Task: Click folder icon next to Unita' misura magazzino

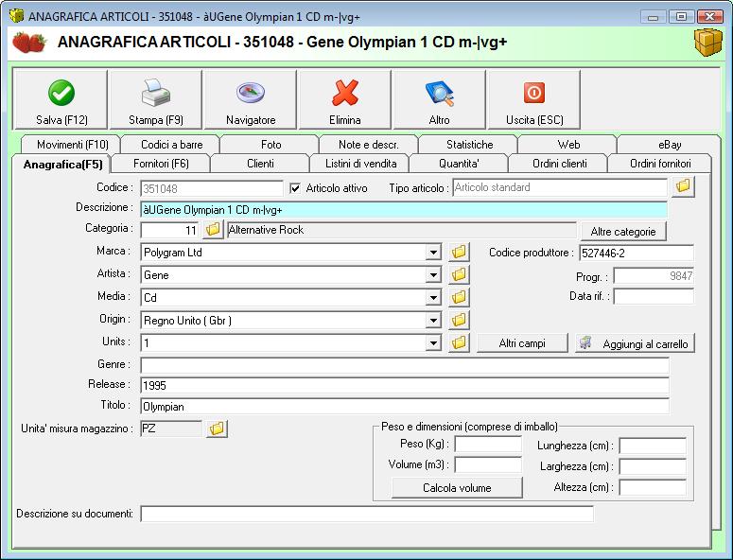Action: pyautogui.click(x=217, y=429)
